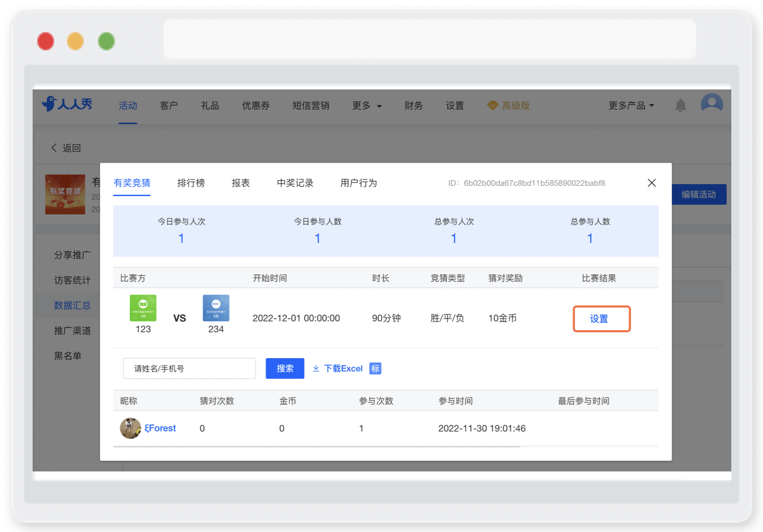Open 活动 in top navigation
The image size is (763, 532).
tap(128, 106)
